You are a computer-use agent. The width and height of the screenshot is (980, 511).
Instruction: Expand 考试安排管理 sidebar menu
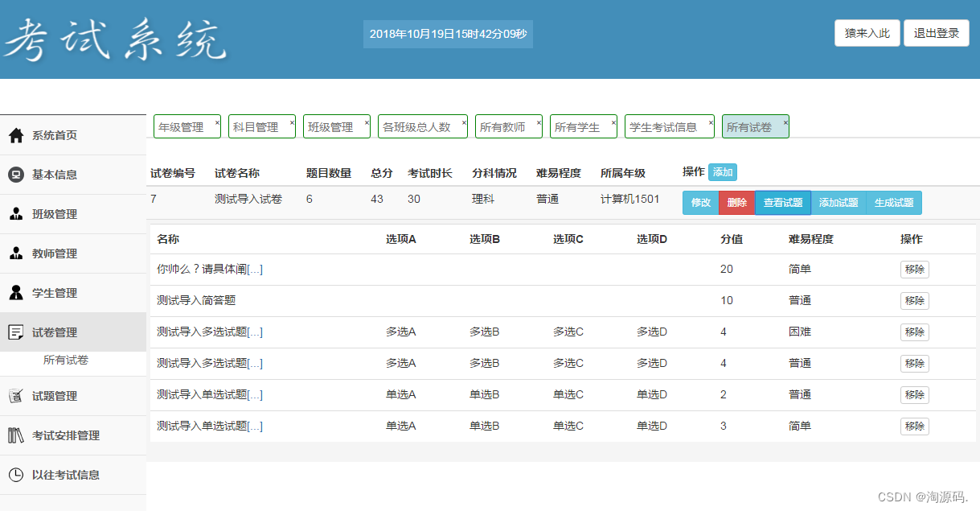tap(73, 435)
